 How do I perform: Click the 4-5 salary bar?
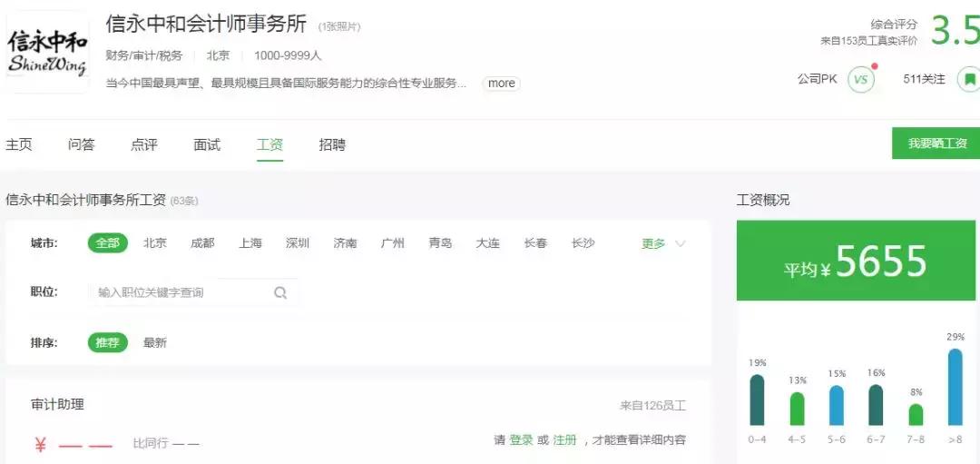[797, 409]
